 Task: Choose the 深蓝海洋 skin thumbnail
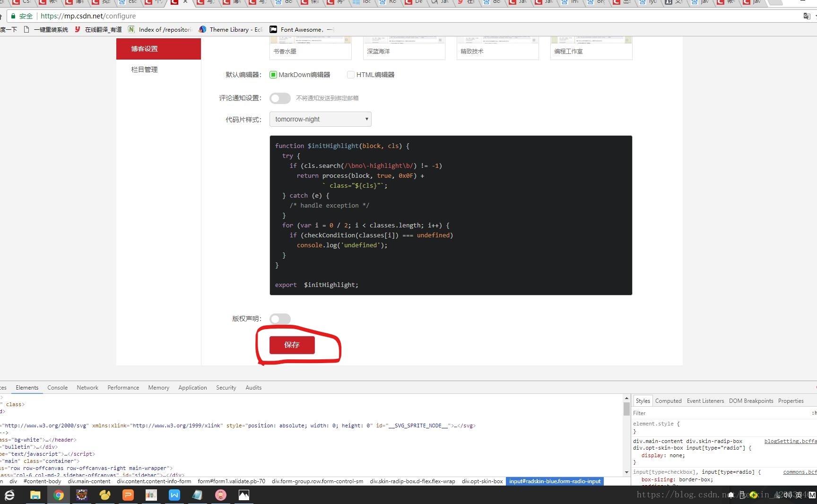click(404, 48)
